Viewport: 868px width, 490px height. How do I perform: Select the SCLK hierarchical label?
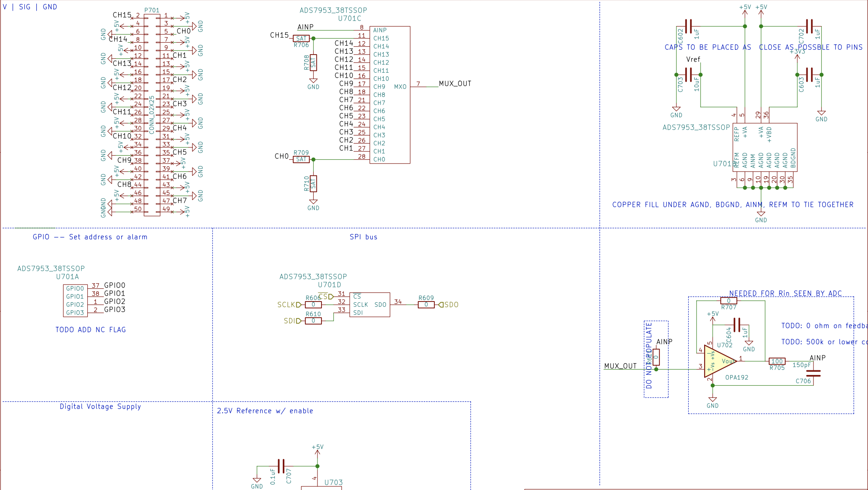click(289, 305)
